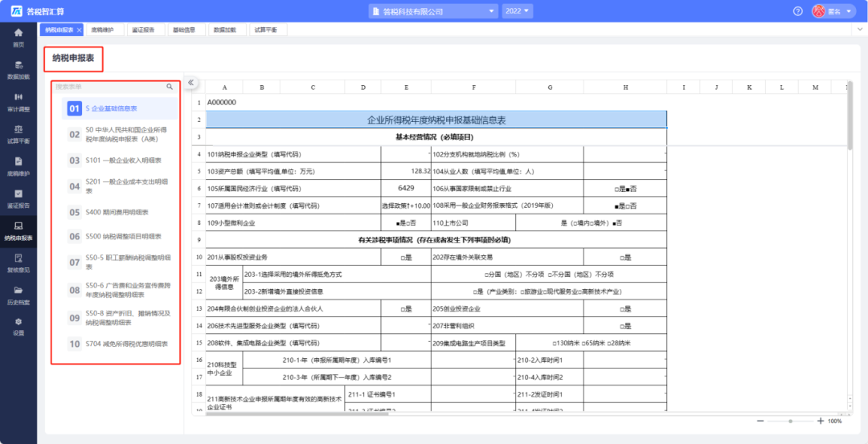Toggle 是/否 checkbox for 109小型微利企业
This screenshot has height=444, width=868.
[x=406, y=223]
